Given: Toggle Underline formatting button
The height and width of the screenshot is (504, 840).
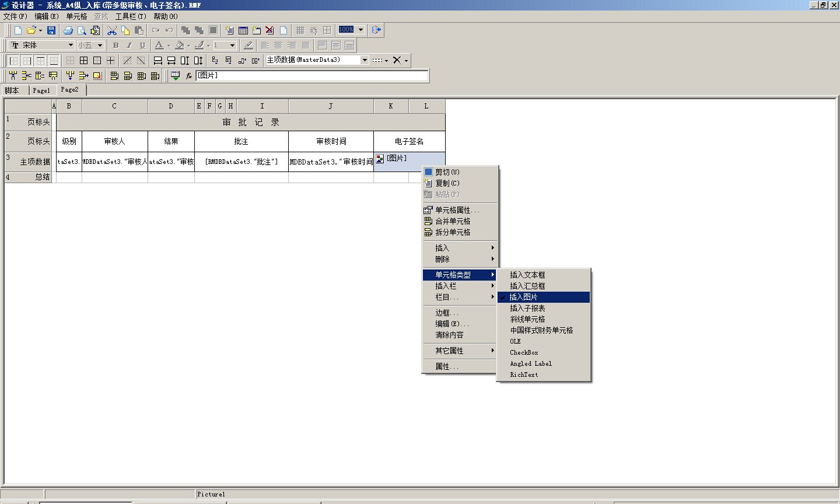Looking at the screenshot, I should pos(142,45).
